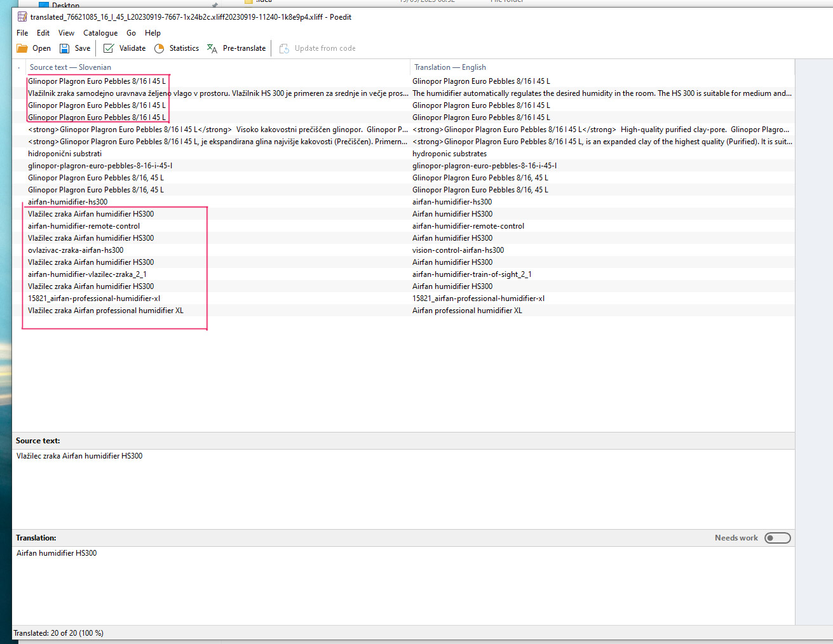Viewport: 833px width, 644px height.
Task: Open the View menu
Action: [x=66, y=33]
